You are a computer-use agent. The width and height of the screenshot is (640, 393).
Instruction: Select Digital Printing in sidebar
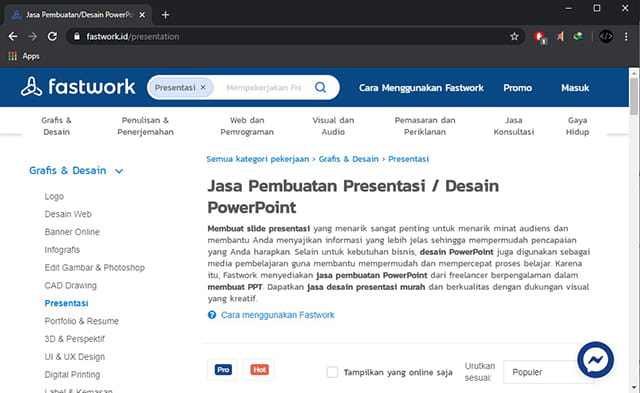coord(72,375)
